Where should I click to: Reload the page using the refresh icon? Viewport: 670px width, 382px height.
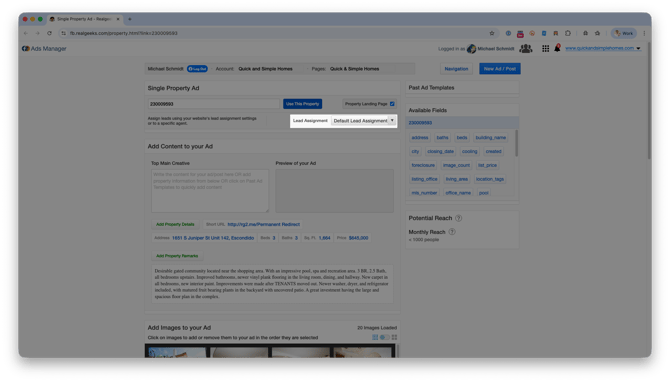(50, 33)
